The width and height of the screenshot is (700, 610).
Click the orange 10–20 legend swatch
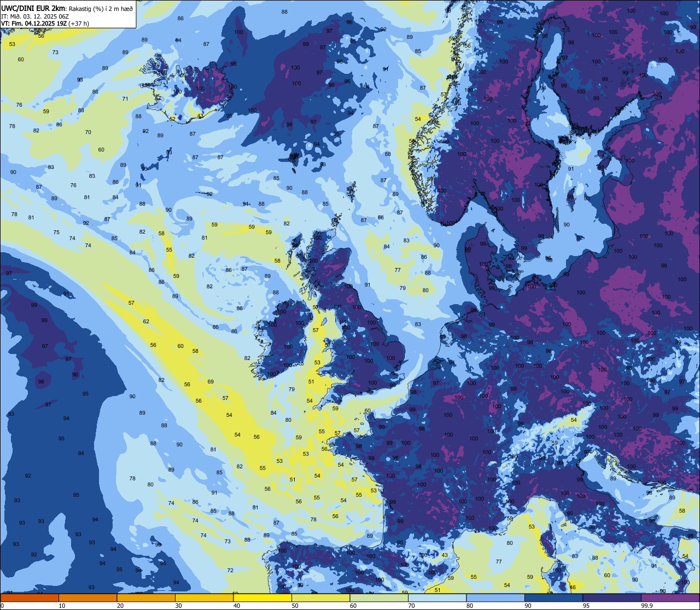(87, 598)
